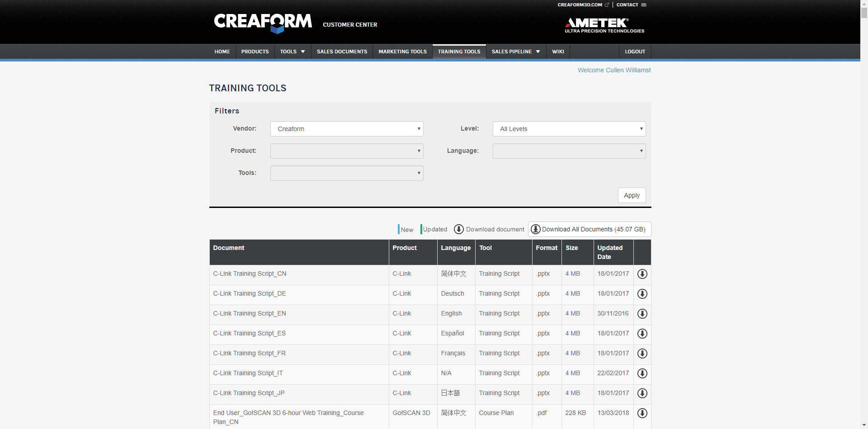
Task: Open MARKETING TOOLS page
Action: point(402,52)
